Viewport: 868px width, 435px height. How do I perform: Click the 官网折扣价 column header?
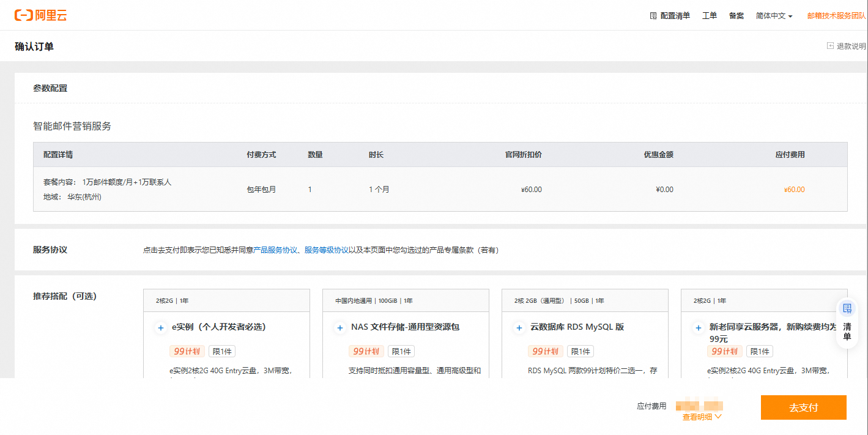523,155
